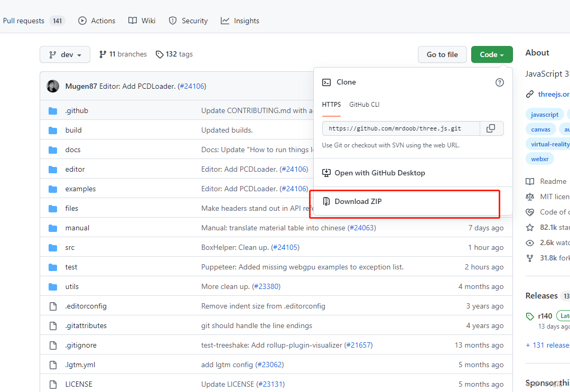This screenshot has width=570, height=392.
Task: Click the Download ZIP file icon
Action: tap(326, 201)
